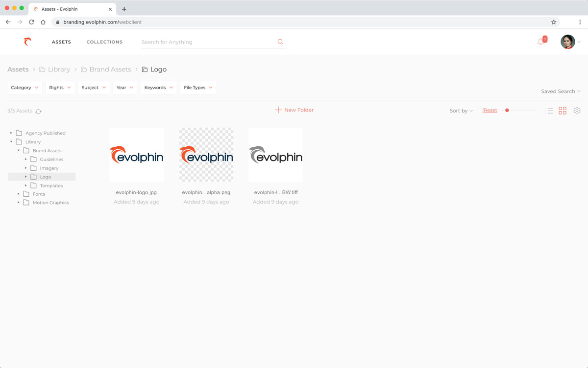Click the refresh assets icon
The image size is (588, 368).
[x=38, y=111]
